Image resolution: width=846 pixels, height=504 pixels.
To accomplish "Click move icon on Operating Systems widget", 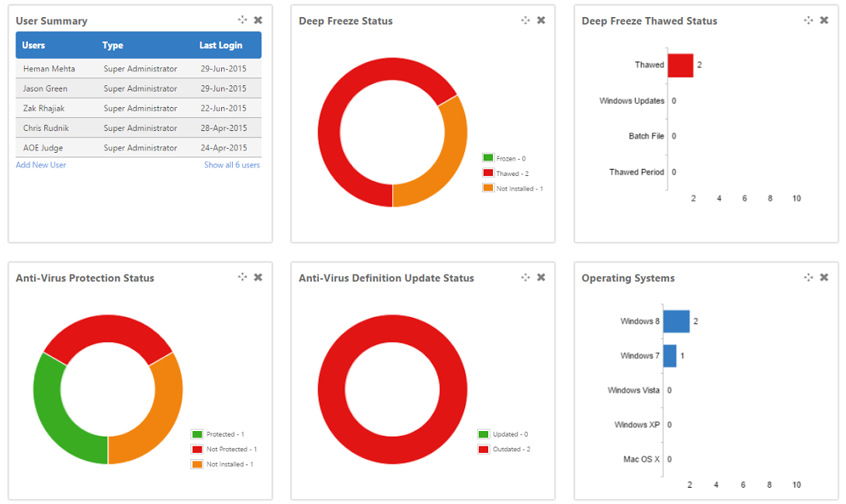I will pyautogui.click(x=808, y=277).
